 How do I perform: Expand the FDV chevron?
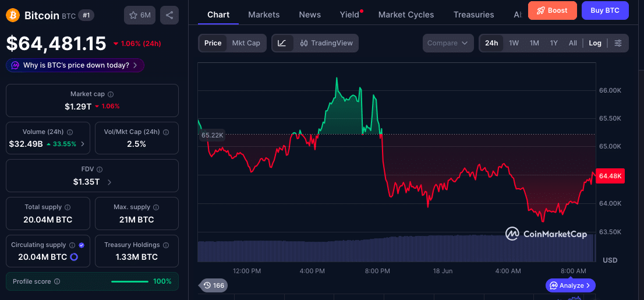click(x=109, y=182)
